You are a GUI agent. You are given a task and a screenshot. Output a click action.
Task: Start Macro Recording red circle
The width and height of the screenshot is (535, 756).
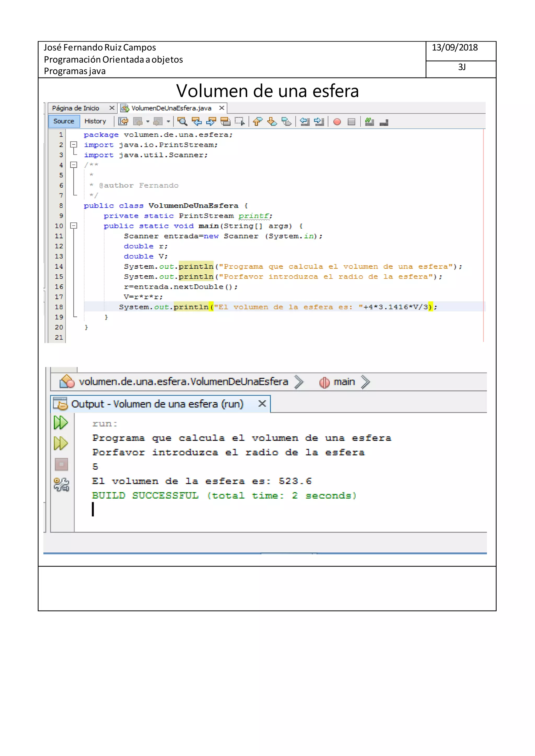pos(337,122)
